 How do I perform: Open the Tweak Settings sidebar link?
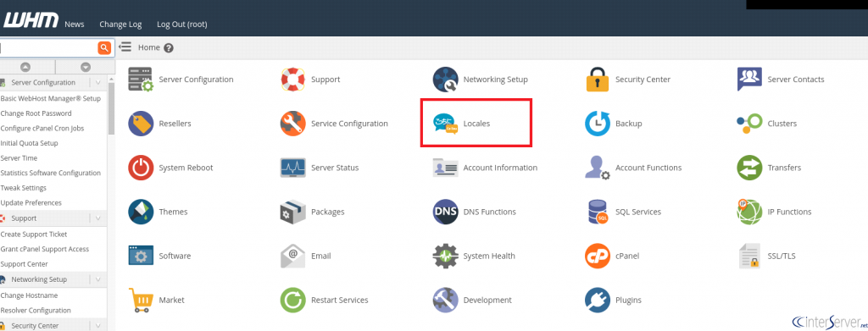tap(23, 188)
